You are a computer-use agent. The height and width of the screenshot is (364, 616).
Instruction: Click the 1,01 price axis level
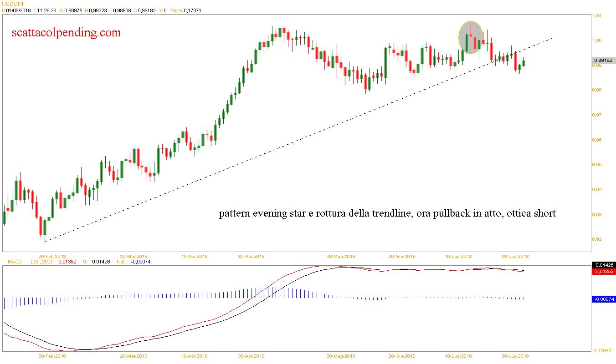point(596,16)
